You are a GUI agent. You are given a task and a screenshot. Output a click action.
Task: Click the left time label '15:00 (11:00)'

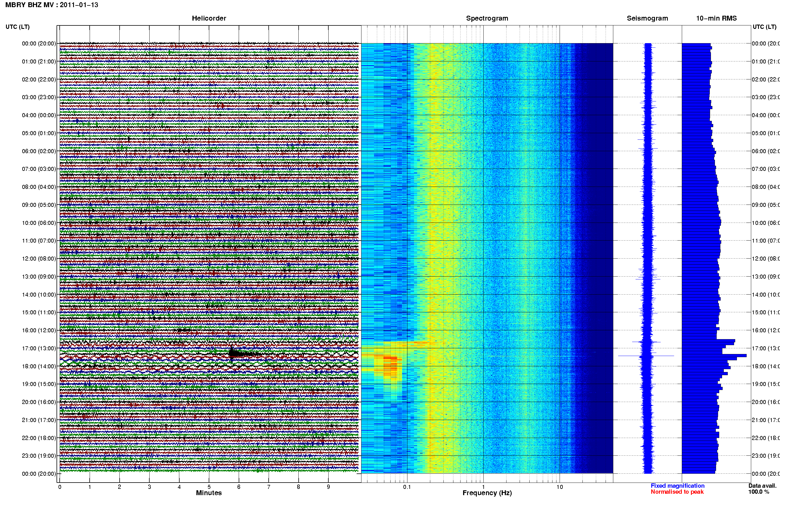[39, 312]
